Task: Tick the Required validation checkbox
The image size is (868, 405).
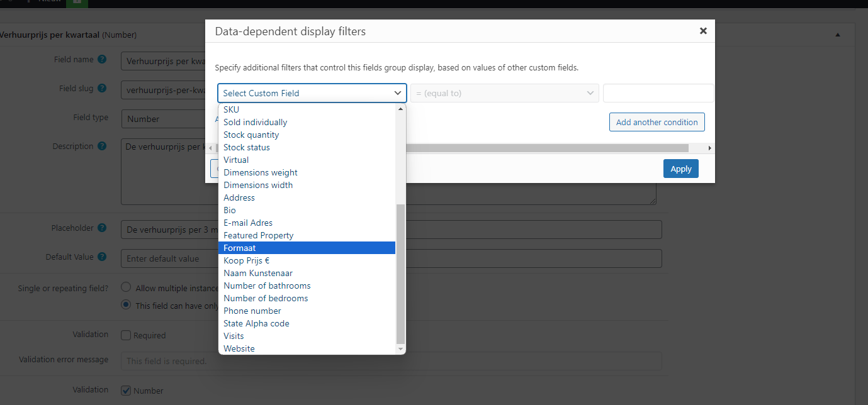Action: coord(125,335)
